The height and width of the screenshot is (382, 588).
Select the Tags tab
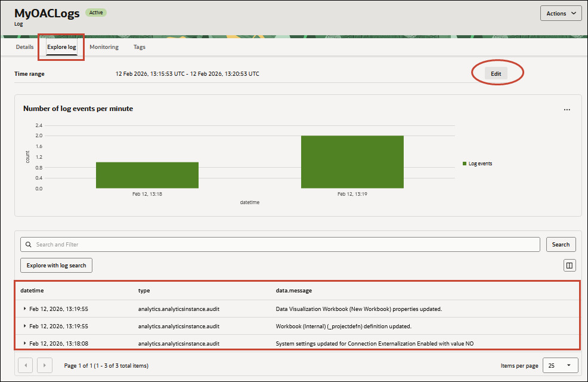point(139,47)
